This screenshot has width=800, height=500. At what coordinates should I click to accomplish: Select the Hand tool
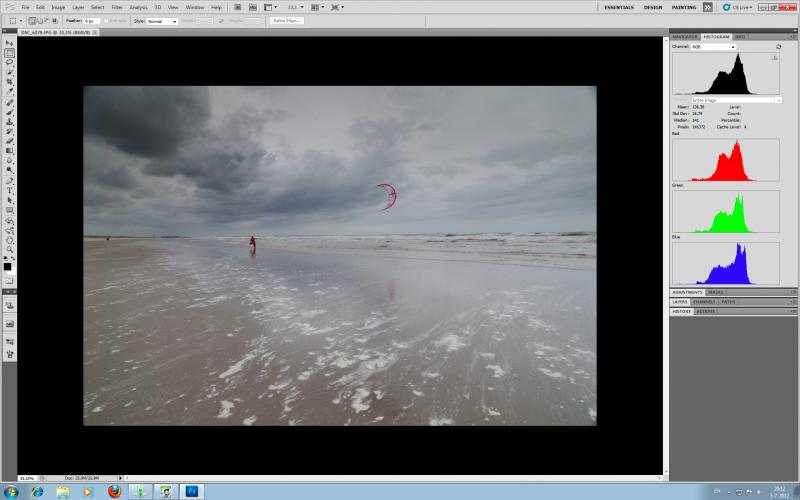click(x=9, y=240)
